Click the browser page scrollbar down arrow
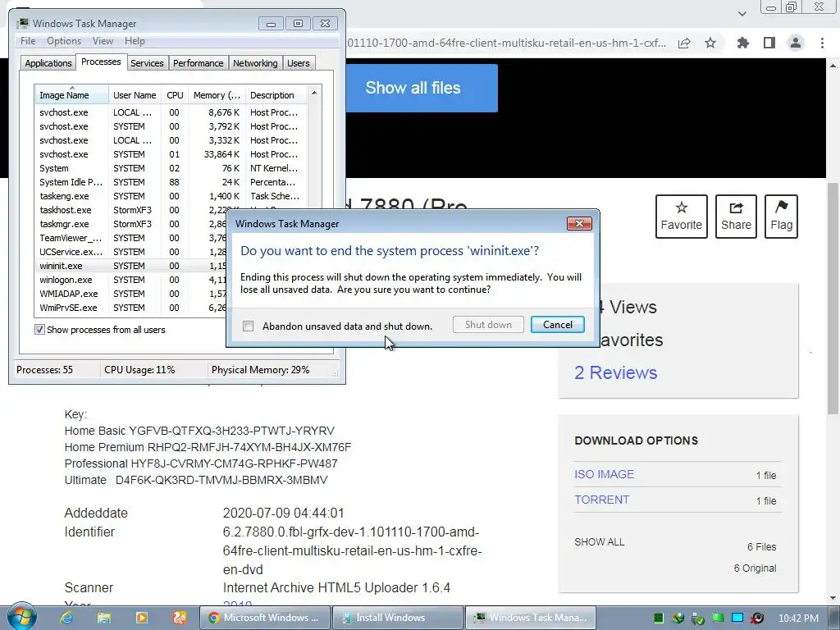The width and height of the screenshot is (840, 630). click(x=833, y=598)
